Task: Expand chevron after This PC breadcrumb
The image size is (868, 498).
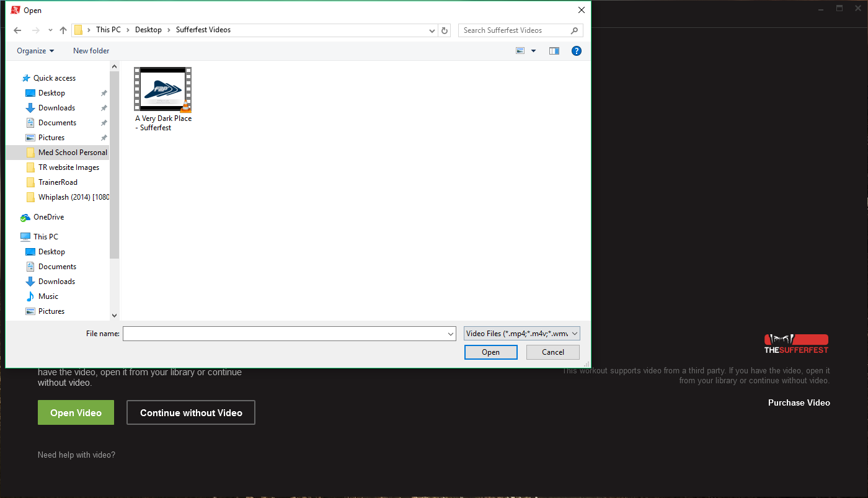Action: point(128,30)
